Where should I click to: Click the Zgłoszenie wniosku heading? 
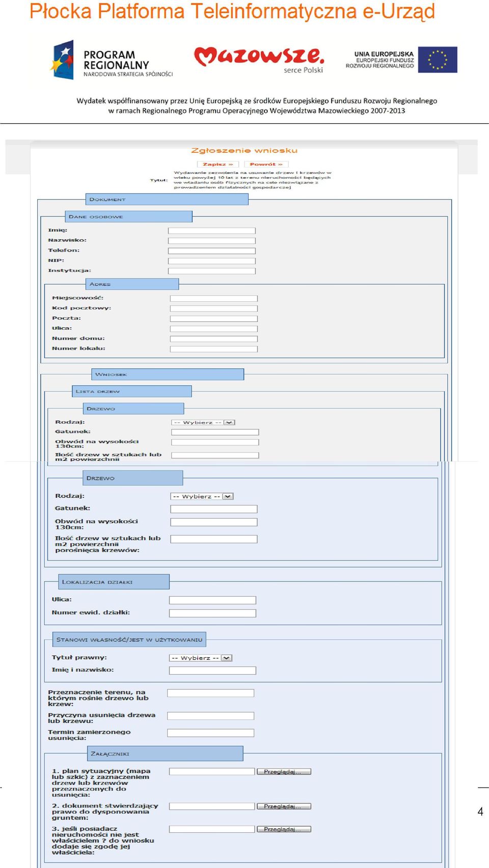pos(244,151)
